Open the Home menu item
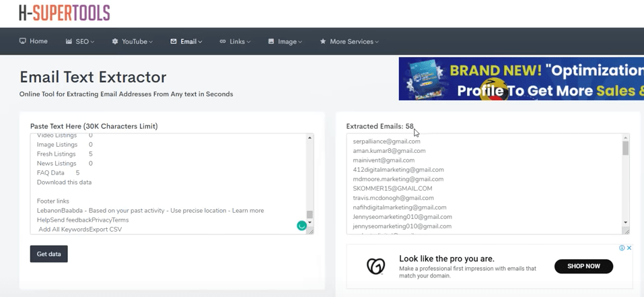Image resolution: width=644 pixels, height=297 pixels. coord(33,41)
